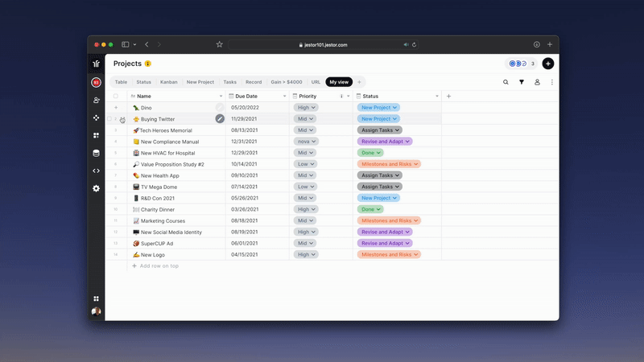This screenshot has height=362, width=644.
Task: Open the High priority dropdown for Dino
Action: pos(306,108)
